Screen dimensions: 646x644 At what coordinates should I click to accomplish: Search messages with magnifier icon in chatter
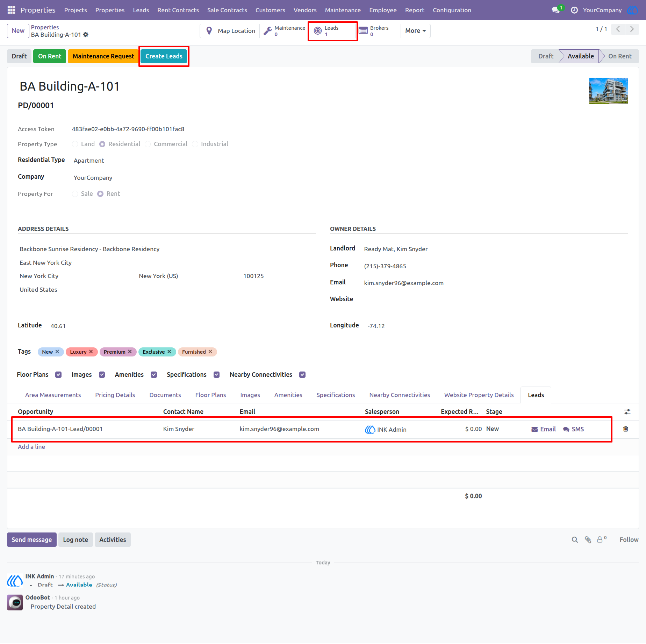pos(575,540)
